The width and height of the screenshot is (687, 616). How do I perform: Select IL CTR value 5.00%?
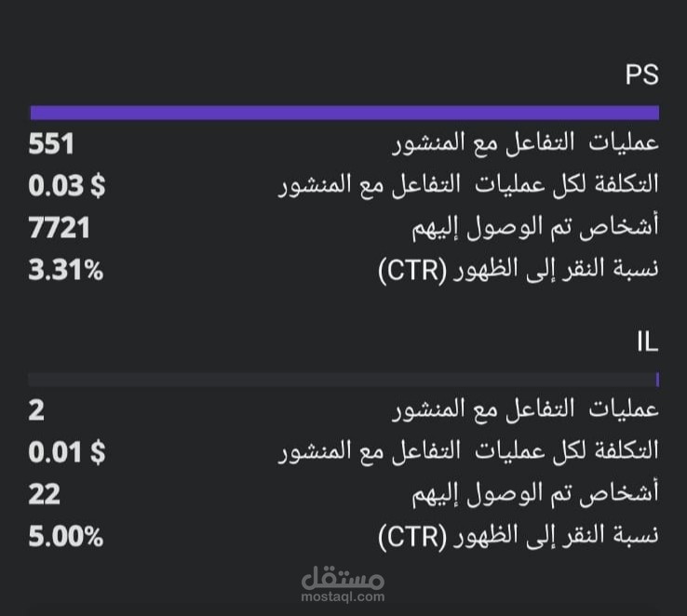(66, 537)
